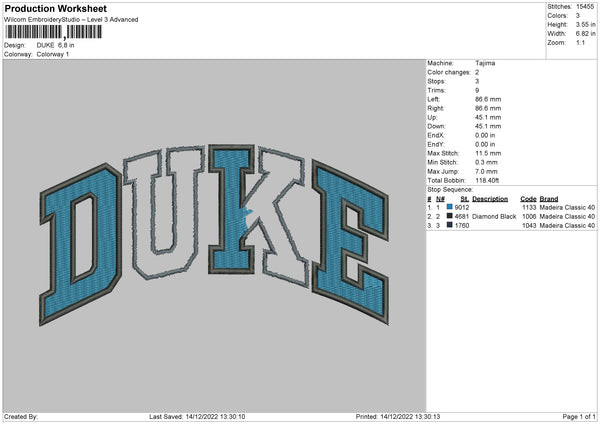The image size is (600, 424).
Task: Select the Min Stitch value 0.3 mm
Action: (486, 162)
